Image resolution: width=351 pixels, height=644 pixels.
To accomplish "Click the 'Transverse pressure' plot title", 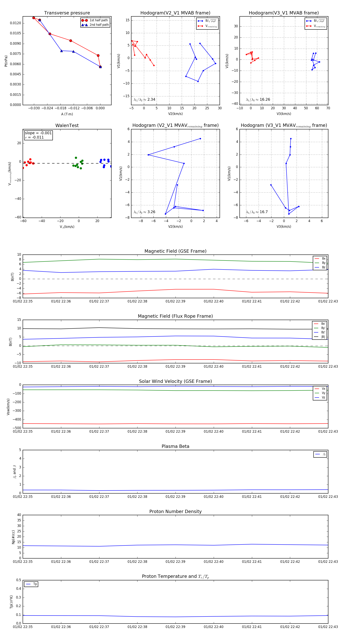I will pos(67,13).
